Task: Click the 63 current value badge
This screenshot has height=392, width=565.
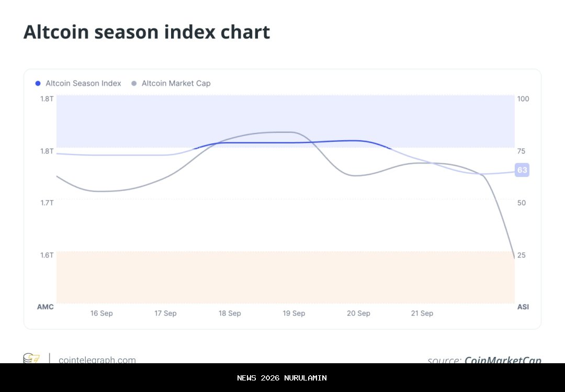Action: click(x=522, y=170)
